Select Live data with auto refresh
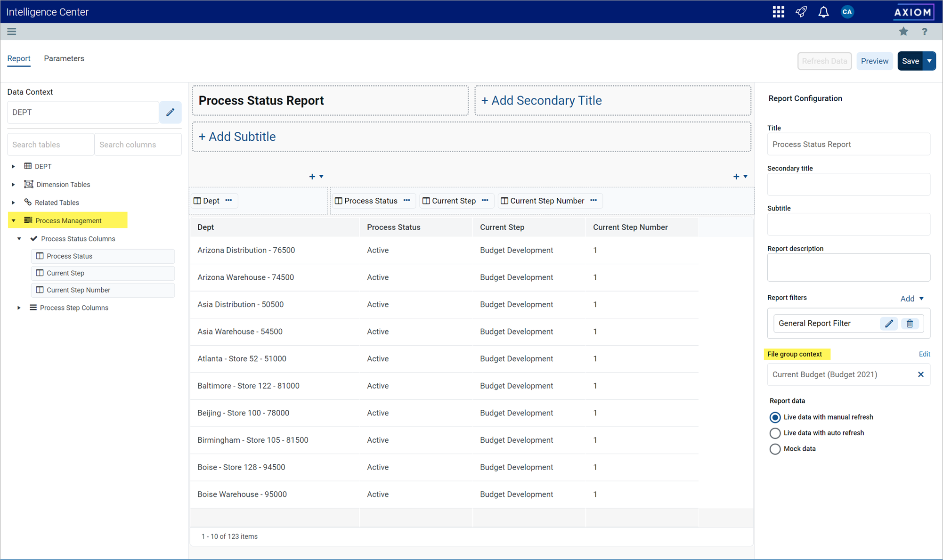Viewport: 943px width, 560px height. (x=775, y=433)
